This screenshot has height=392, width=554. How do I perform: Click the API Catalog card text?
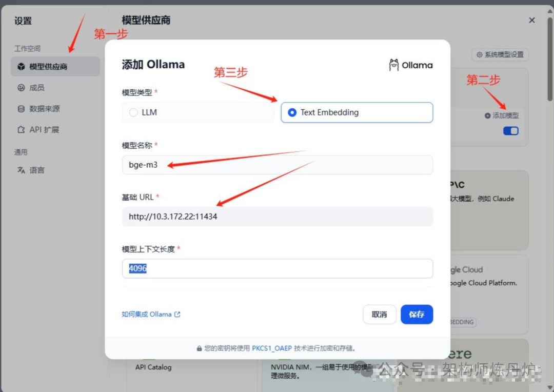tap(153, 367)
